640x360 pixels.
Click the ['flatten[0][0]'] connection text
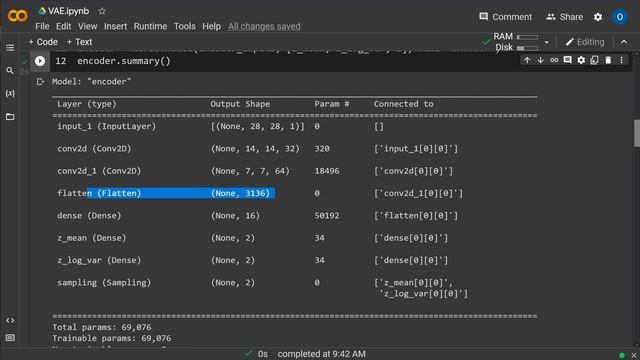416,216
